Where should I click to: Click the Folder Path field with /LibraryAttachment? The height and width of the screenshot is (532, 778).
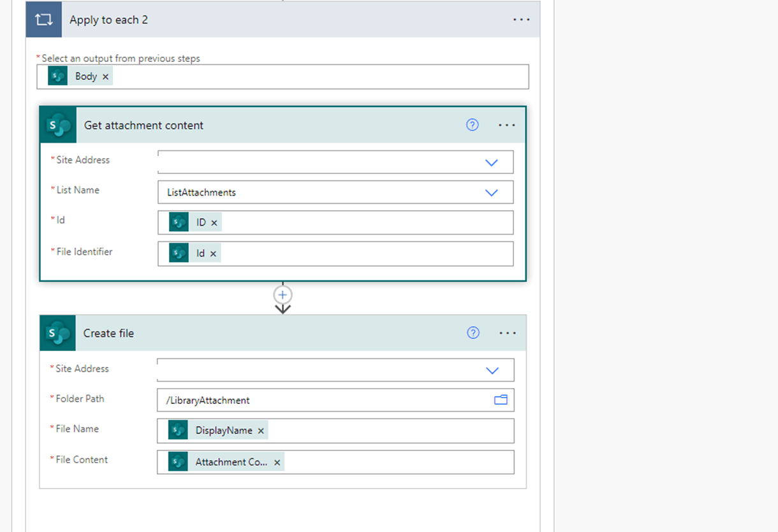click(x=335, y=400)
